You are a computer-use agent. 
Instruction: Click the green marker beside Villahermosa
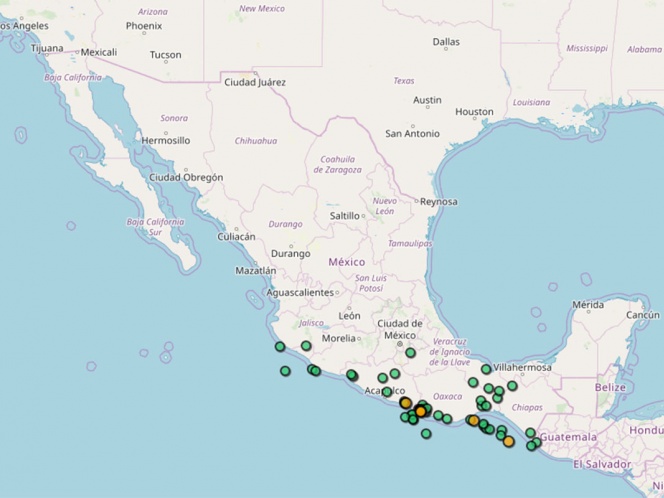click(x=486, y=369)
